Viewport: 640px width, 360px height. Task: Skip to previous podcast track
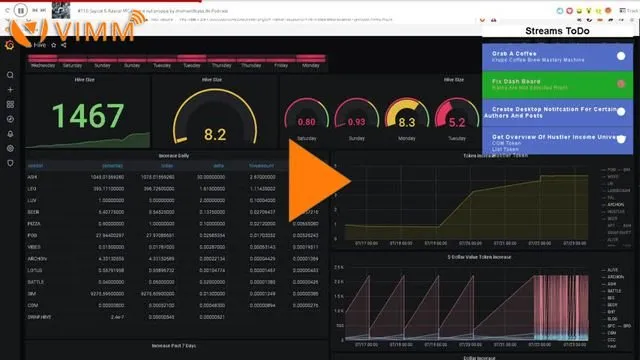pyautogui.click(x=35, y=10)
